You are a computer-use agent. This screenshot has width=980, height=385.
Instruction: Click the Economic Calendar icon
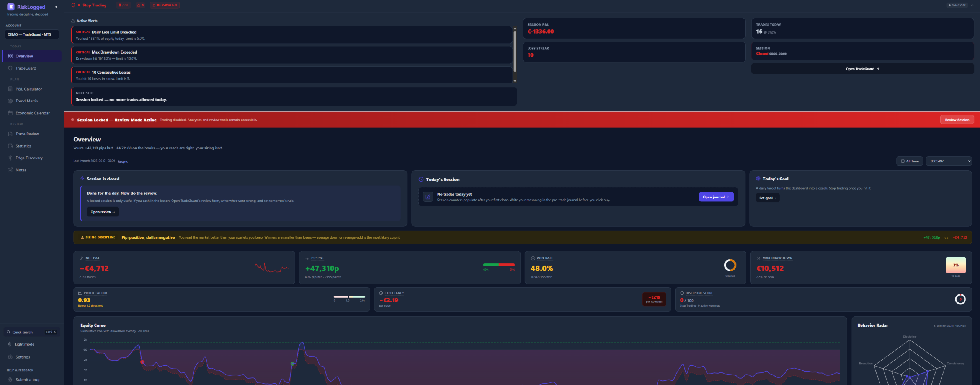(10, 113)
